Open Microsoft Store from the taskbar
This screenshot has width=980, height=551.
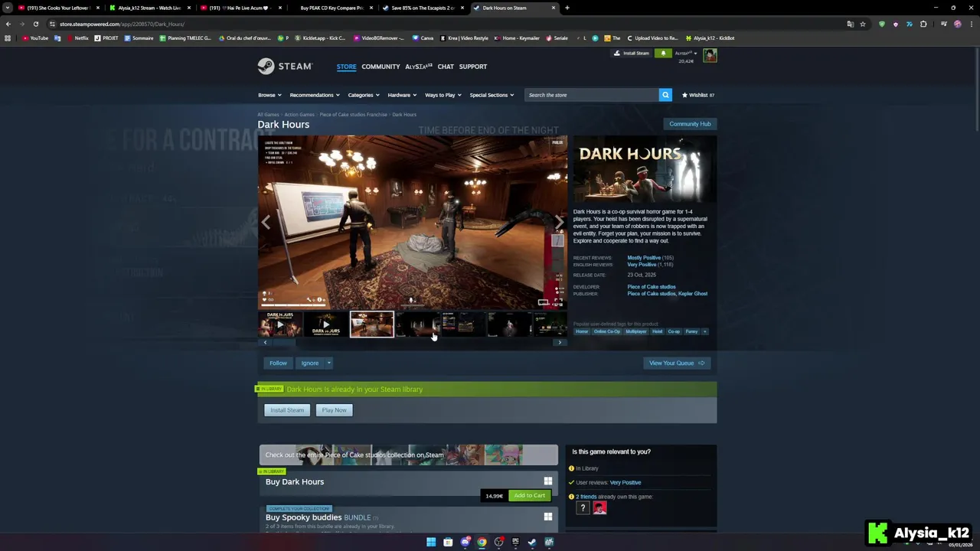[448, 542]
